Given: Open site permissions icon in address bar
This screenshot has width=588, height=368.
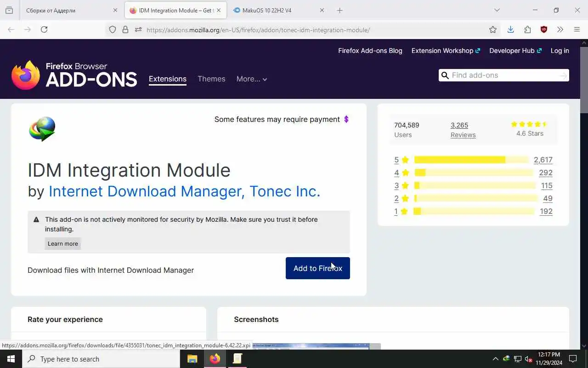Looking at the screenshot, I should pos(138,29).
